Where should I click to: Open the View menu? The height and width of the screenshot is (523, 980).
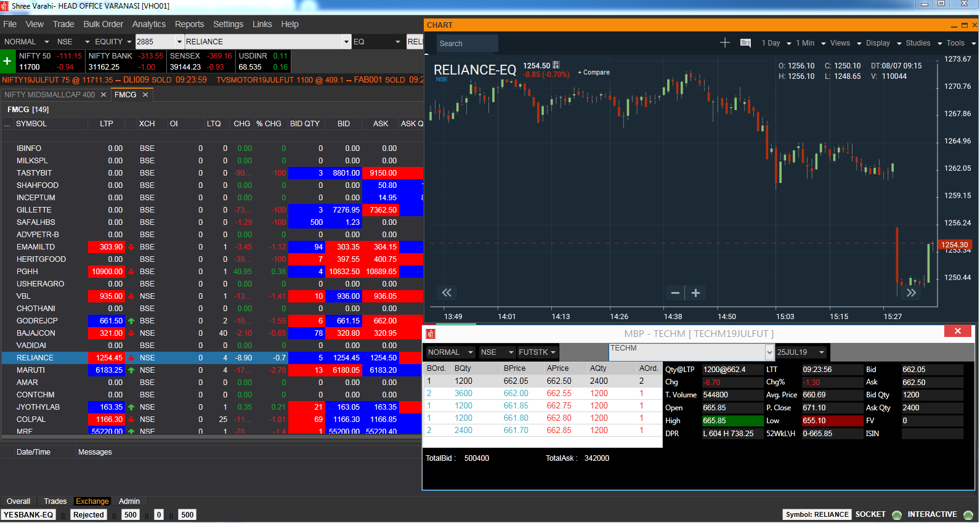34,24
